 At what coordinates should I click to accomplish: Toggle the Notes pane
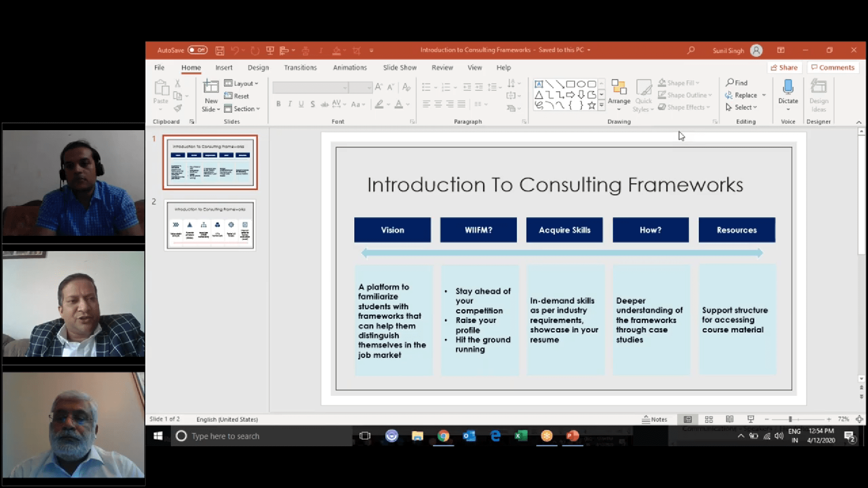tap(655, 419)
